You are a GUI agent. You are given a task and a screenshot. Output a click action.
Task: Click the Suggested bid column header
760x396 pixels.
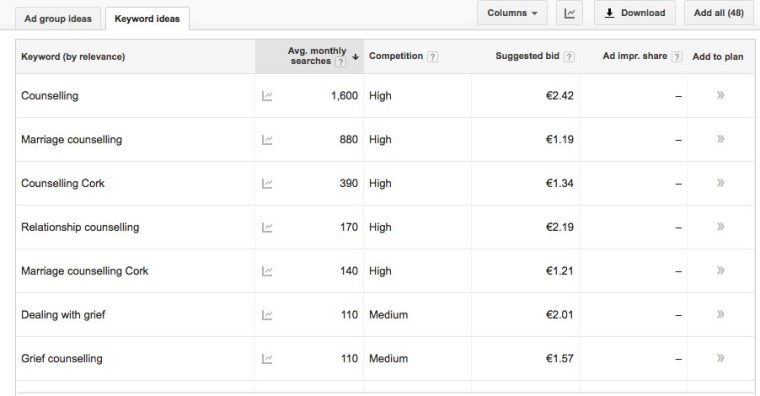tap(527, 56)
